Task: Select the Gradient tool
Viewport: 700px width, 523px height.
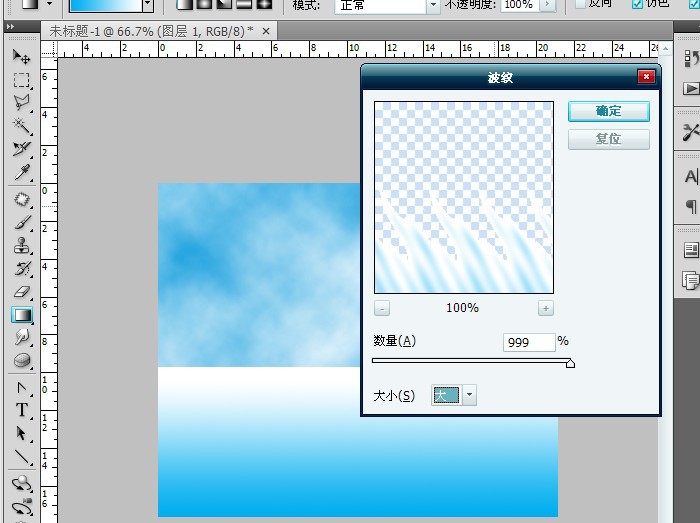Action: [22, 315]
